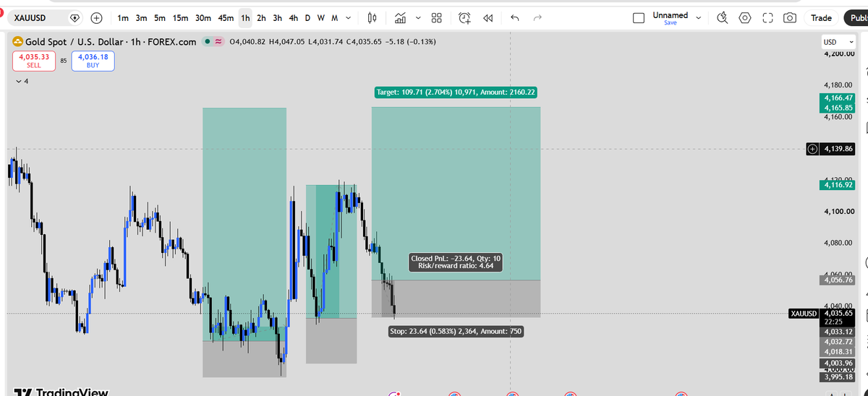The image size is (868, 396).
Task: Expand the indicators favorites dropdown arrow
Action: [x=417, y=17]
